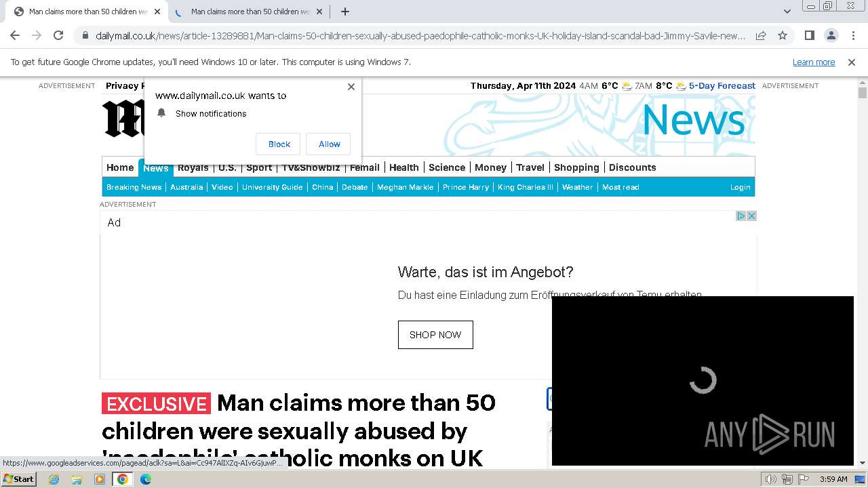The image size is (868, 488).
Task: Open the China sublink
Action: tap(323, 187)
